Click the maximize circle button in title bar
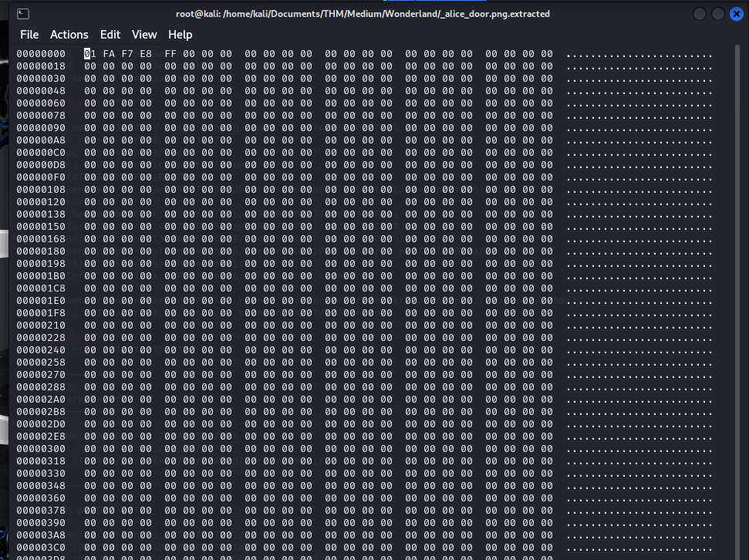The image size is (749, 560). pyautogui.click(x=718, y=14)
